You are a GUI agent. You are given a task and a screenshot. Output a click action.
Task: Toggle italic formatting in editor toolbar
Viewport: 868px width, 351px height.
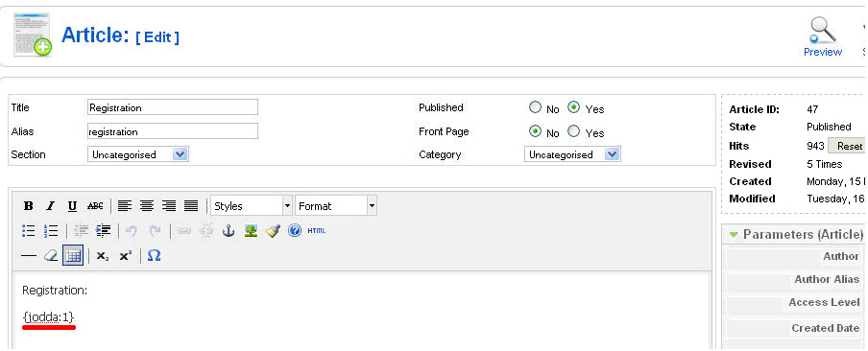pos(50,206)
